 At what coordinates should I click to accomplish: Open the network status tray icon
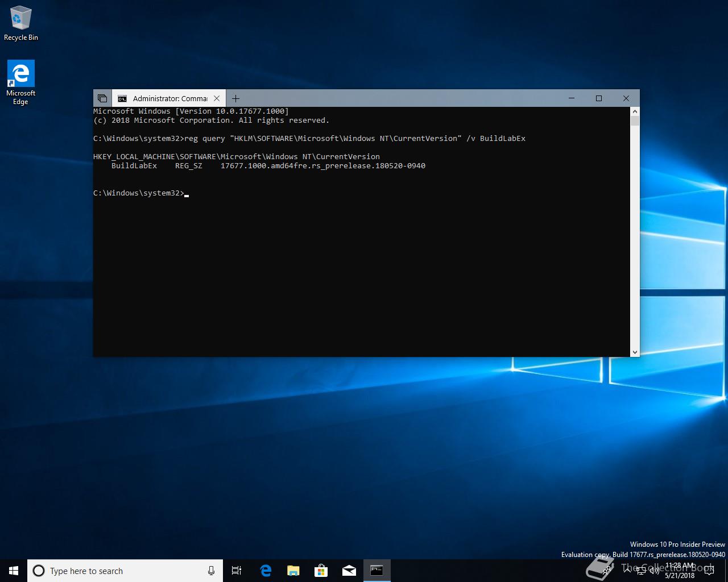pos(641,571)
